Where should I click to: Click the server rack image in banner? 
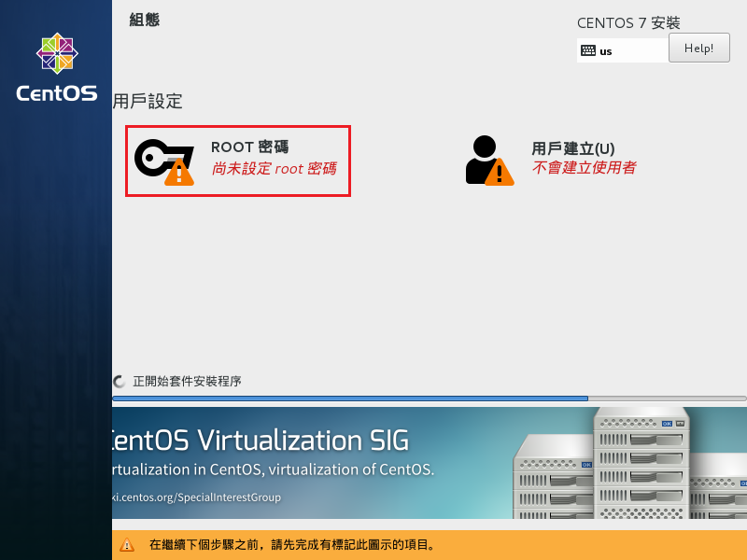[629, 463]
